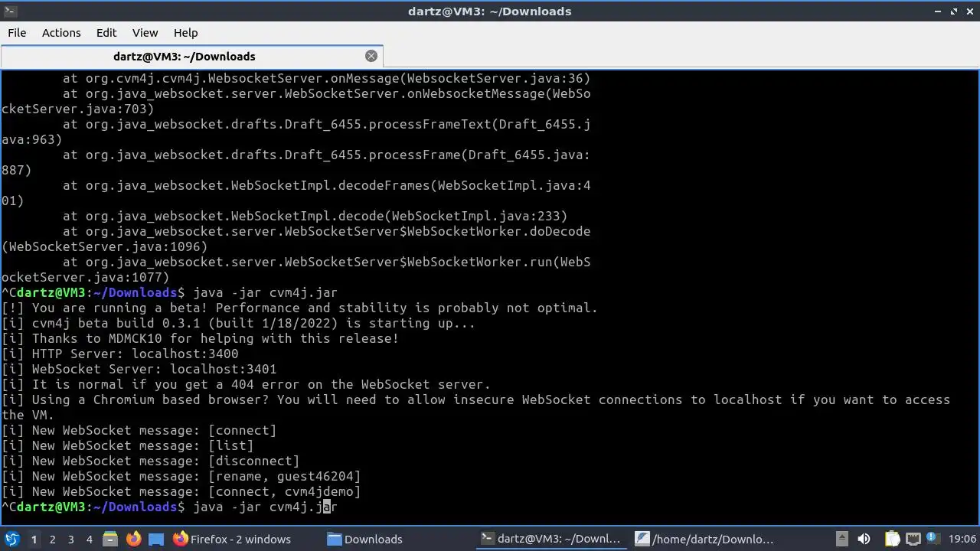Click the 'WebSocket Server: localhost:3401' line
This screenshot has height=551, width=980.
click(139, 369)
